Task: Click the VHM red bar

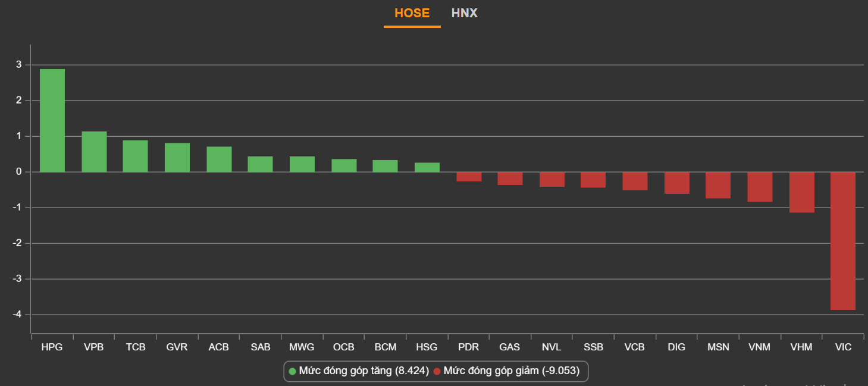Action: 801,192
